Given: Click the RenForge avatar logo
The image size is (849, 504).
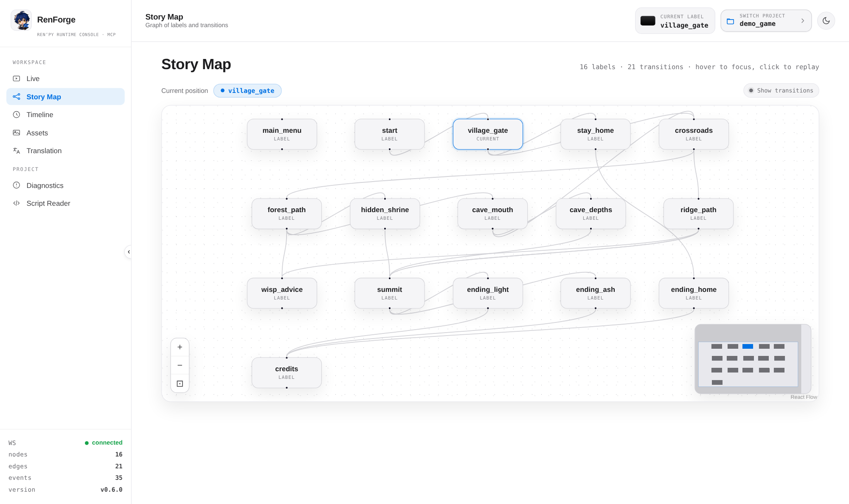Looking at the screenshot, I should tap(21, 20).
